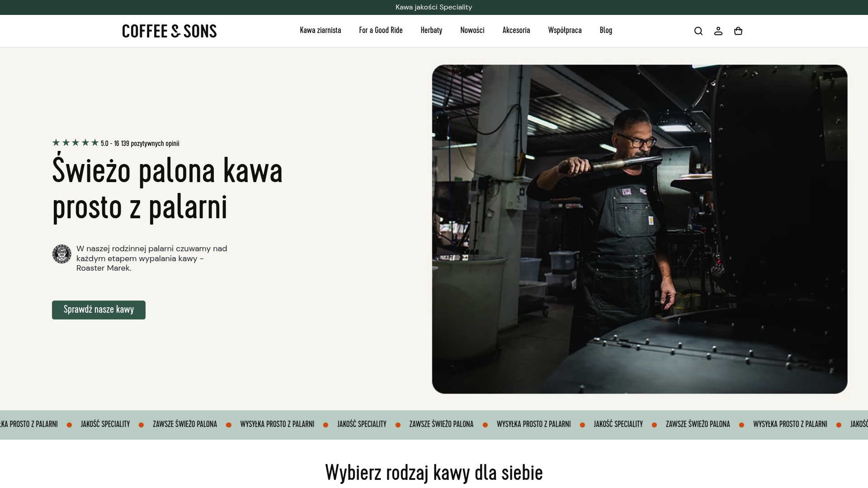The height and width of the screenshot is (488, 868).
Task: Click the 16 139 pozytywnych opinii text
Action: (147, 144)
